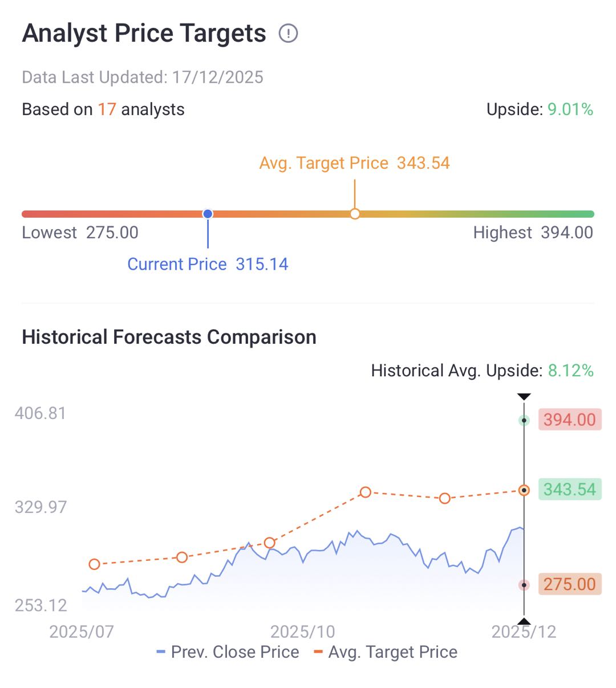Click the red 394.00 chart label

[x=569, y=420]
